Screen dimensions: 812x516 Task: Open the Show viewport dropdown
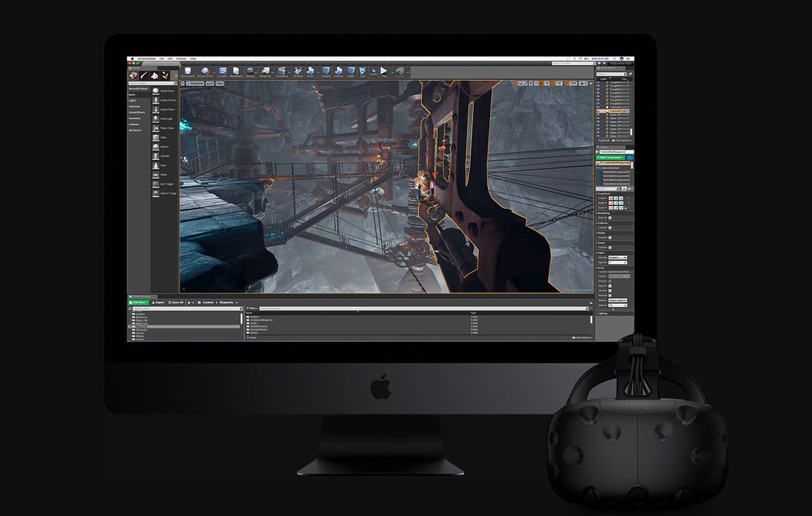tap(220, 83)
